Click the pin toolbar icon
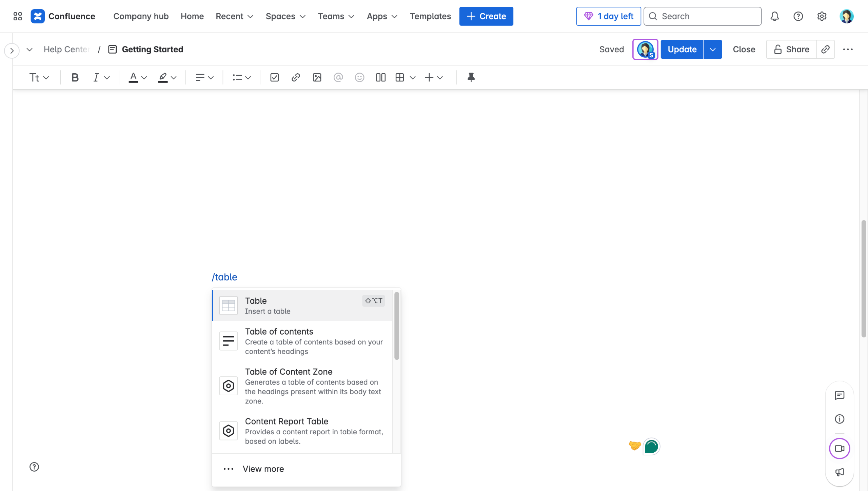 [471, 78]
